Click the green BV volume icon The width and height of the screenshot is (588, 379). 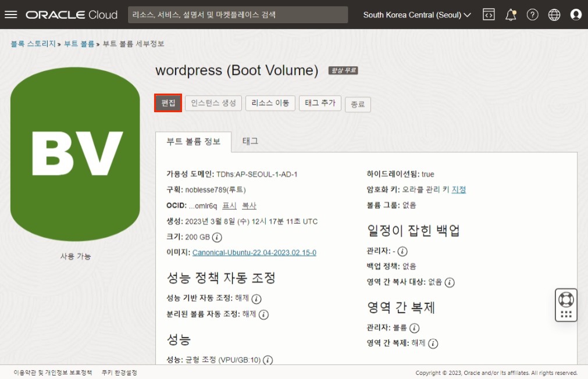click(76, 153)
